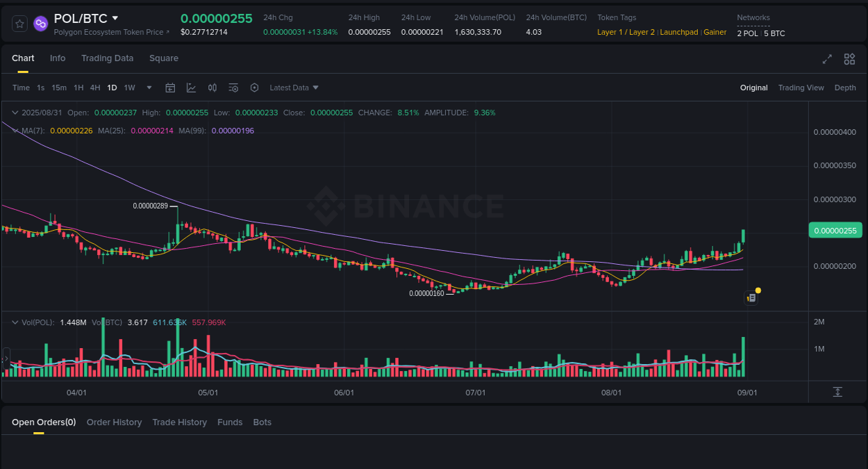The width and height of the screenshot is (868, 469).
Task: Click the external-link arrow beside Token Price
Action: coord(167,32)
